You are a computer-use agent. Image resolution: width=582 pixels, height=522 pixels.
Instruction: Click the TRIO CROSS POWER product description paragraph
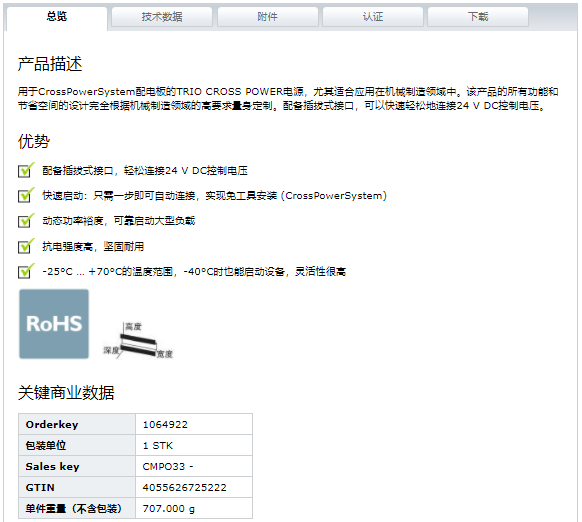tap(288, 99)
